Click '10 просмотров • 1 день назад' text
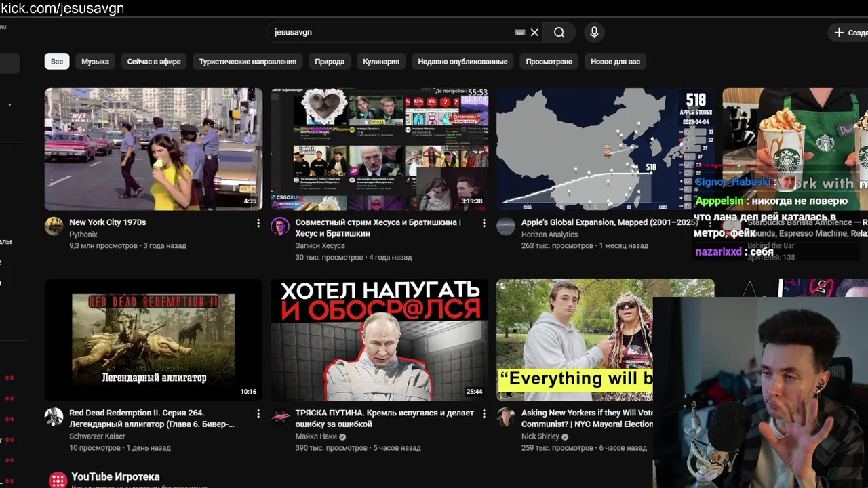The height and width of the screenshot is (488, 868). [x=120, y=448]
